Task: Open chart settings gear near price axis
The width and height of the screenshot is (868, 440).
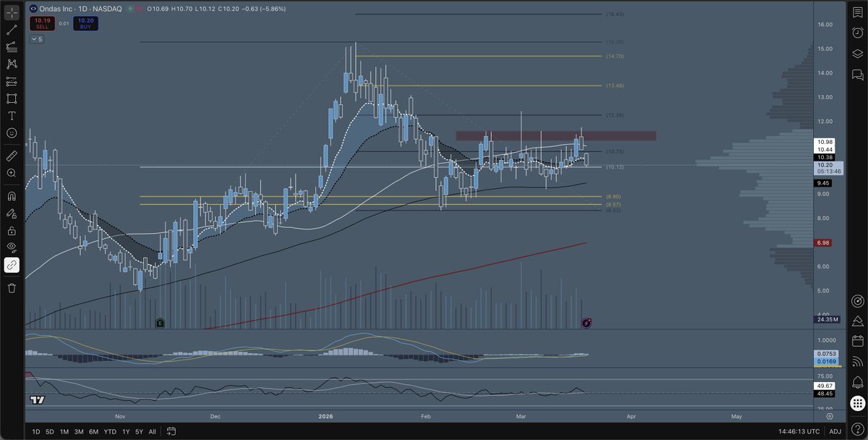Action: point(830,416)
